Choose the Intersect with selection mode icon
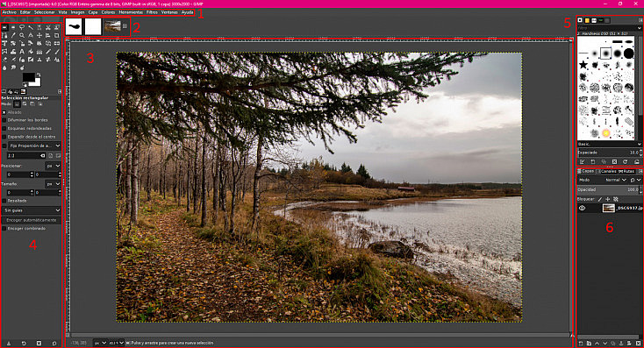The image size is (644, 348). coord(39,103)
